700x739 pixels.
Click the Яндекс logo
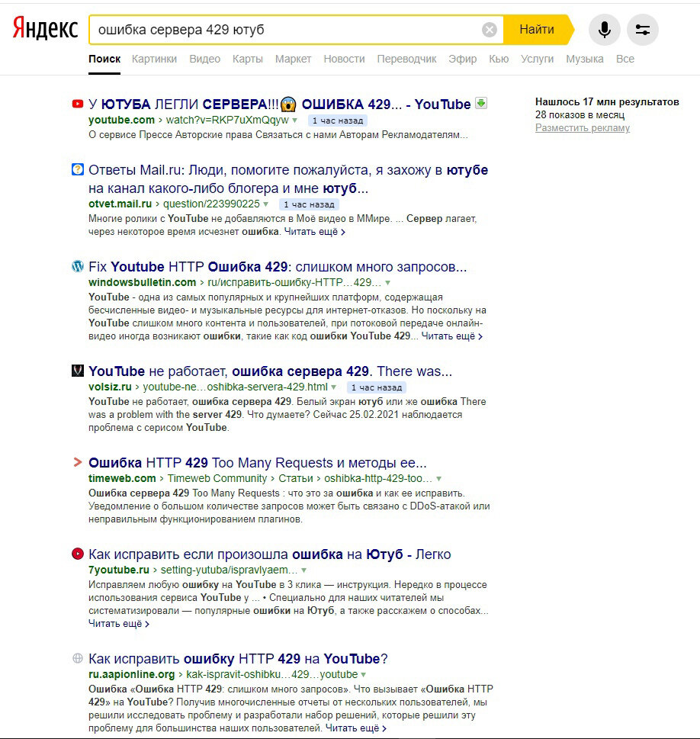[45, 29]
